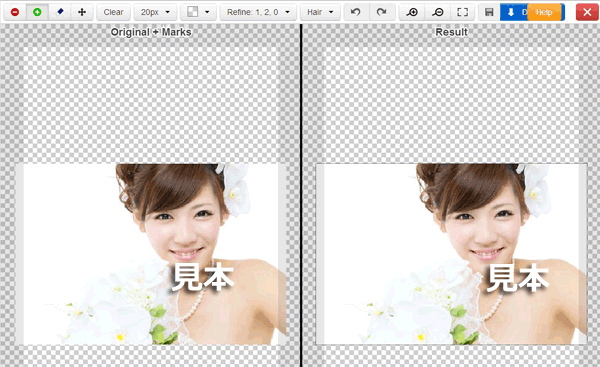Undo the last action
Image resolution: width=600 pixels, height=367 pixels.
pyautogui.click(x=356, y=12)
